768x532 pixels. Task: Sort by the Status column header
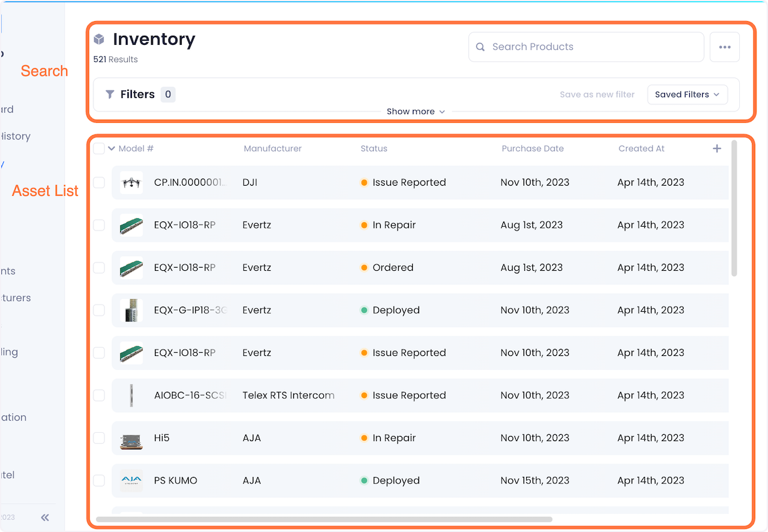374,149
